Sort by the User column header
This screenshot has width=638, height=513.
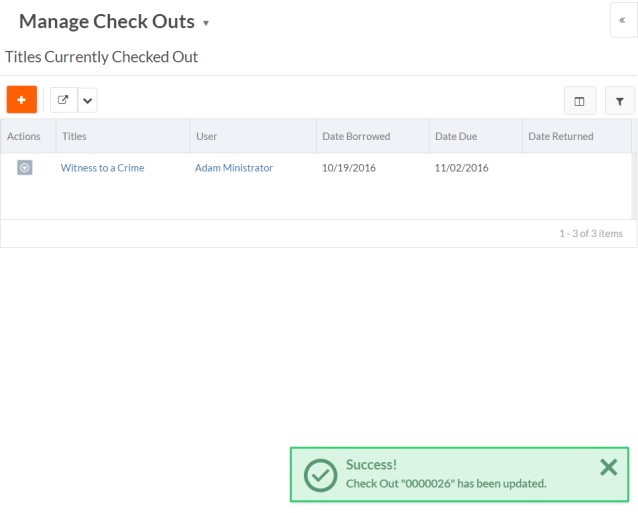click(x=207, y=136)
